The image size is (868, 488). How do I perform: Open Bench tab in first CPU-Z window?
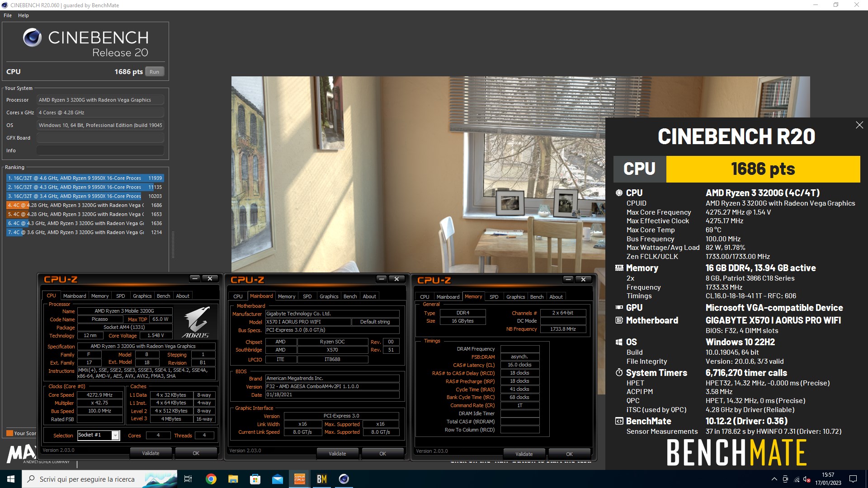coord(163,296)
